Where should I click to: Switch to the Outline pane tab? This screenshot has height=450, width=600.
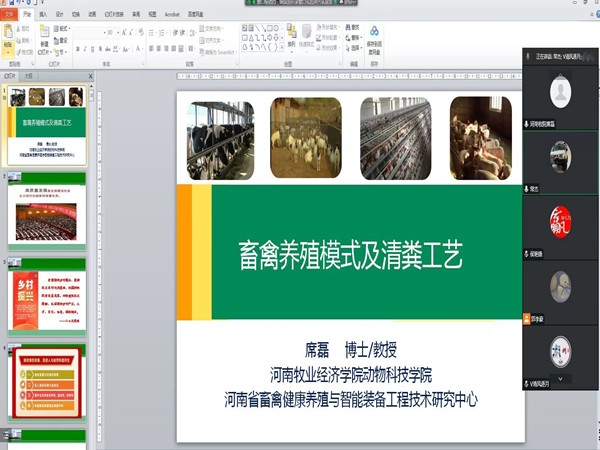[30, 74]
